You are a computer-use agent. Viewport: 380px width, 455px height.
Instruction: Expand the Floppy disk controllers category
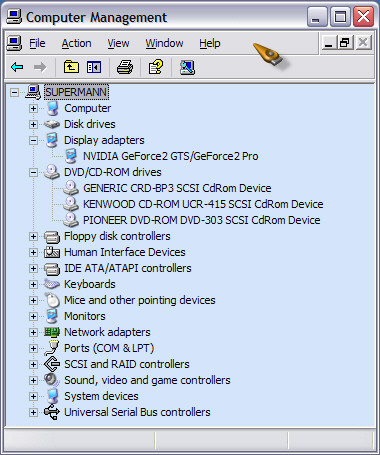click(33, 236)
